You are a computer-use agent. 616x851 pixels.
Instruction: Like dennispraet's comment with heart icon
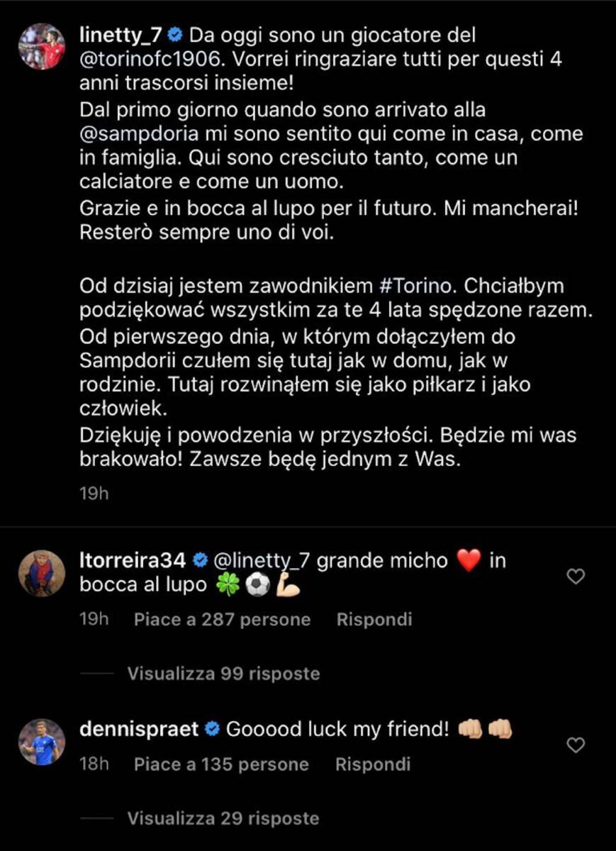tap(576, 745)
